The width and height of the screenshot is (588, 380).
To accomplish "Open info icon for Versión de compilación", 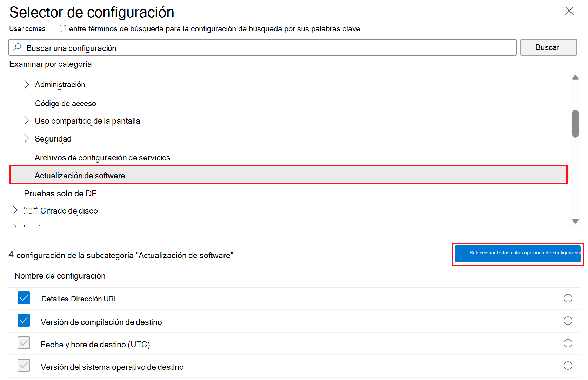I will point(568,321).
